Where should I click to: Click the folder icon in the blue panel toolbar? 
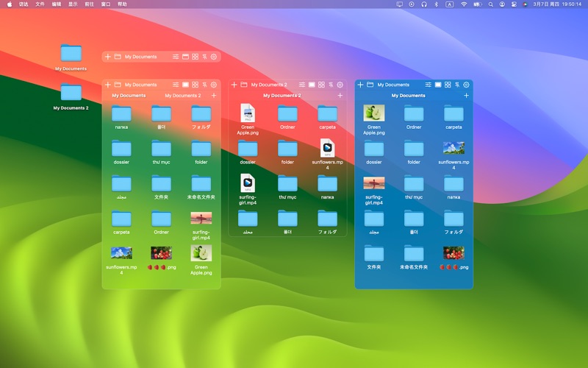click(x=370, y=85)
